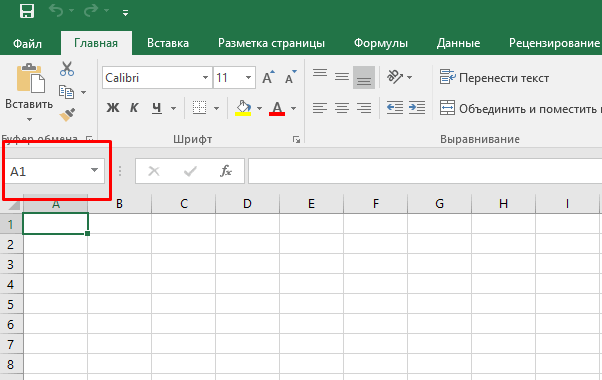Switch to the Вставка tab
Image resolution: width=602 pixels, height=380 pixels.
168,43
